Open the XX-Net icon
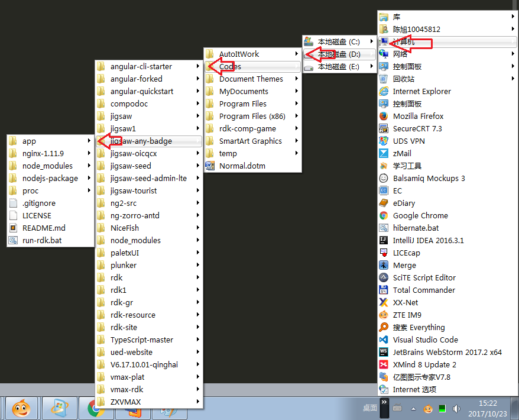The height and width of the screenshot is (420, 519). tap(383, 302)
